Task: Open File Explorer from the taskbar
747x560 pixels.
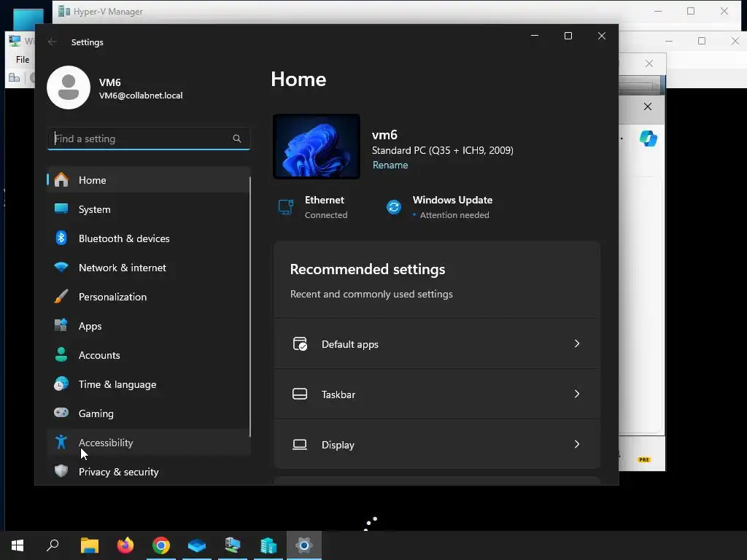Action: 89,545
